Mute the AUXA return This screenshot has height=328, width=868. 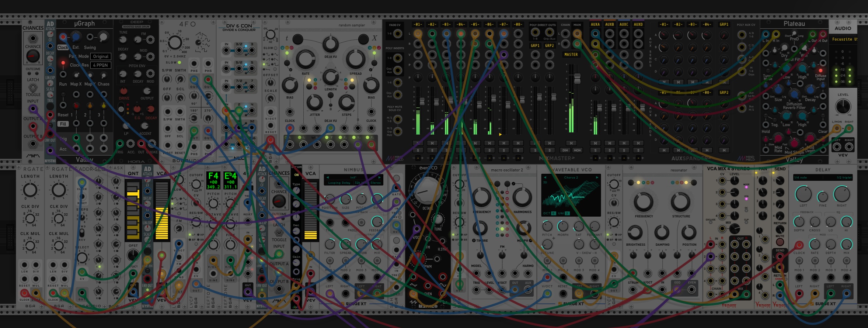(595, 143)
